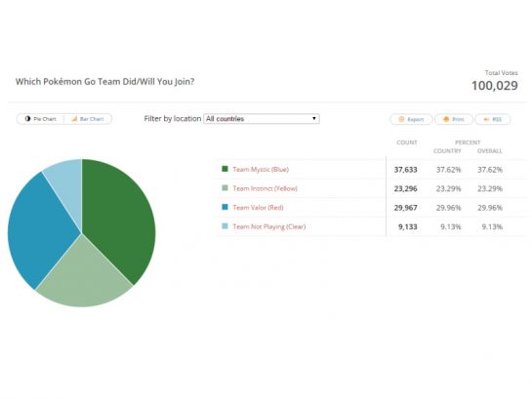Open the Team Instinct (Yellow) link

[265, 188]
